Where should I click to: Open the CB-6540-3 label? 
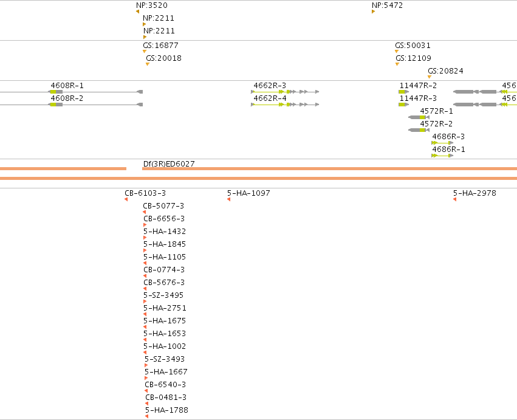click(165, 384)
